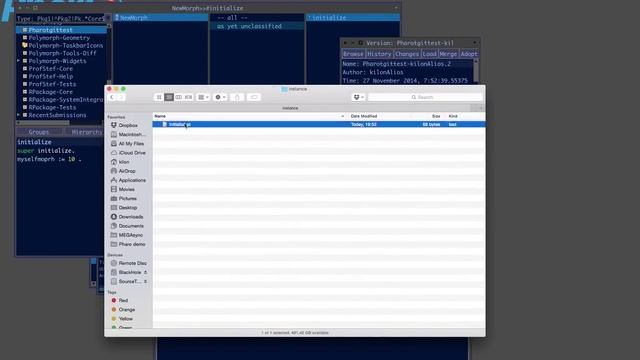Viewport: 640px width, 360px height.
Task: Open AirDrop in Finder sidebar
Action: pos(127,171)
